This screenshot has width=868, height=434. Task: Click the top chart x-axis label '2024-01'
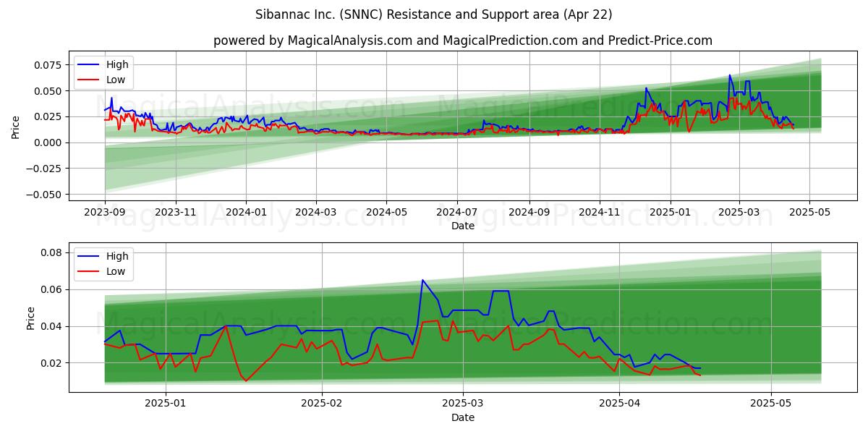(246, 212)
